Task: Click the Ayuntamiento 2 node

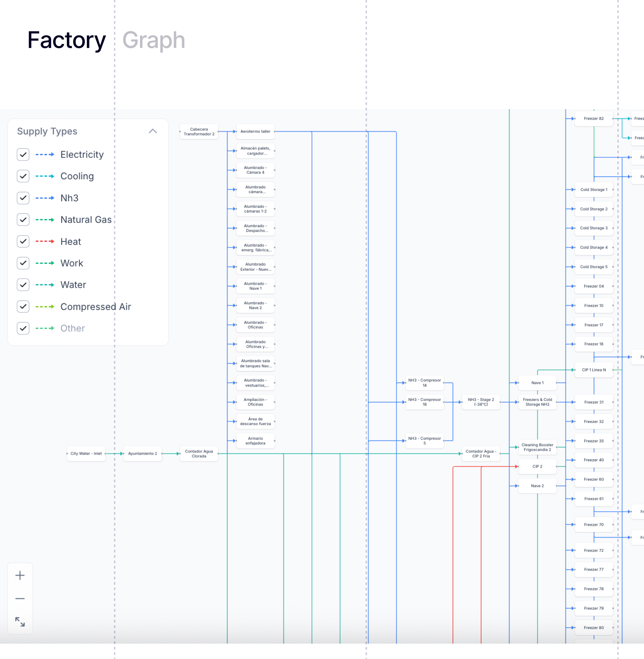Action: tap(142, 454)
